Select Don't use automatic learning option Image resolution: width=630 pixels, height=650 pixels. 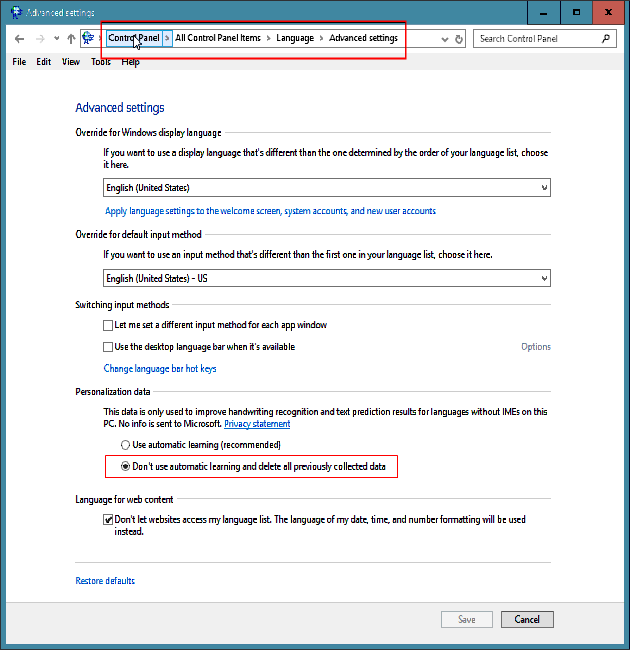pos(125,467)
